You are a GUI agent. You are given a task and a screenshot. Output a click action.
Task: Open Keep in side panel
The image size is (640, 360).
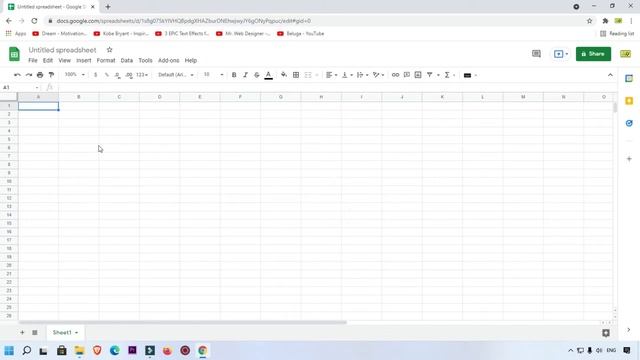629,101
